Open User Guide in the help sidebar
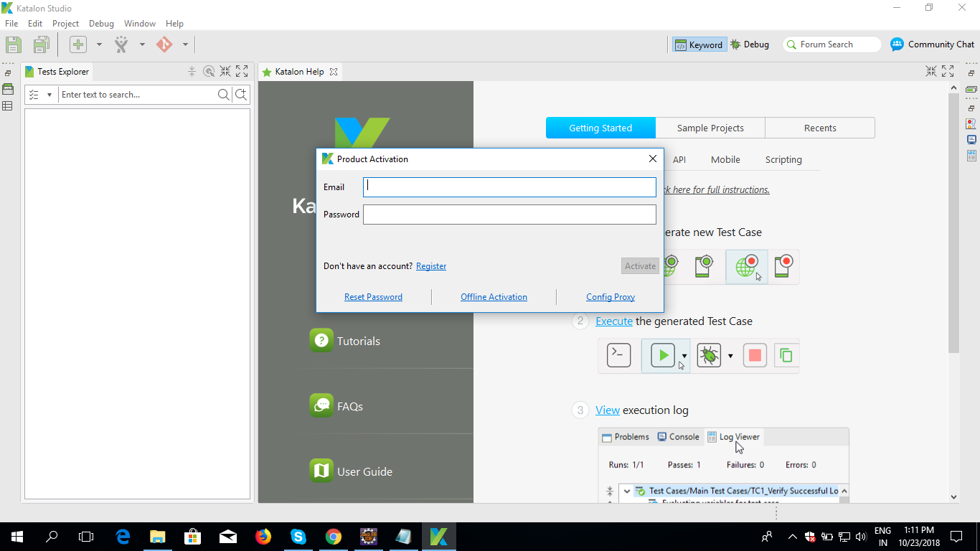 click(x=351, y=471)
